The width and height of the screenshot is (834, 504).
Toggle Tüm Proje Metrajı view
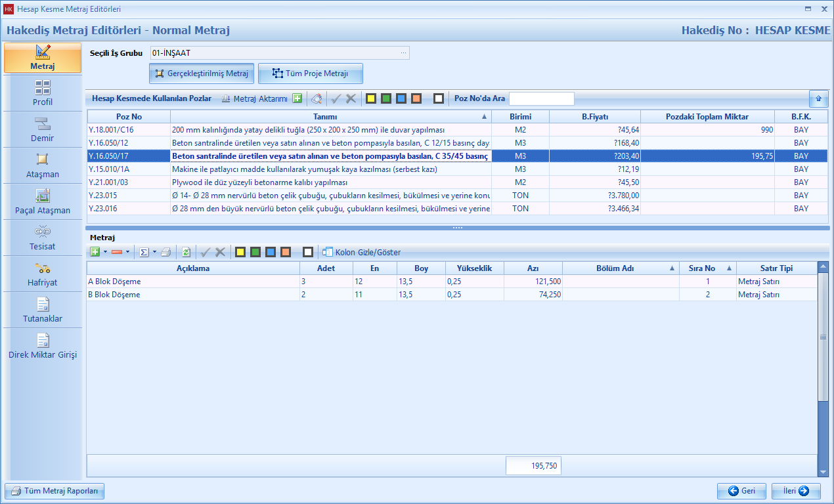310,73
